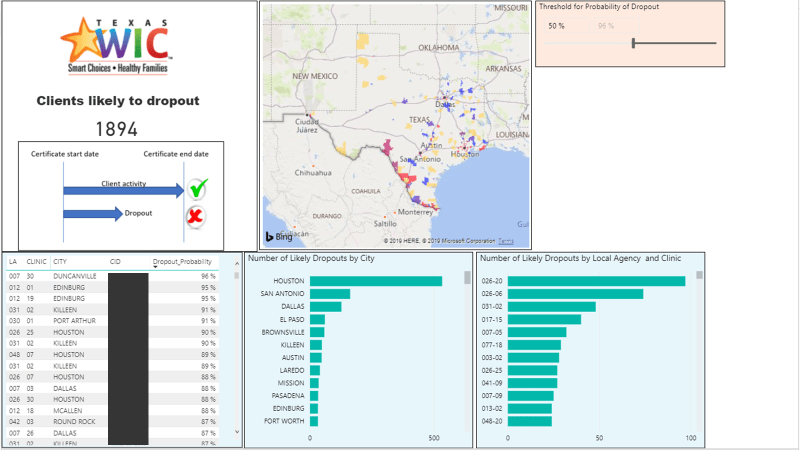
Task: Sort table by CLINIC column header
Action: (36, 262)
